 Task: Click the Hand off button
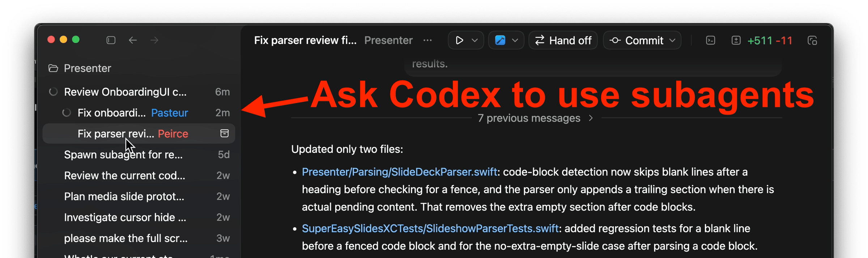click(563, 40)
